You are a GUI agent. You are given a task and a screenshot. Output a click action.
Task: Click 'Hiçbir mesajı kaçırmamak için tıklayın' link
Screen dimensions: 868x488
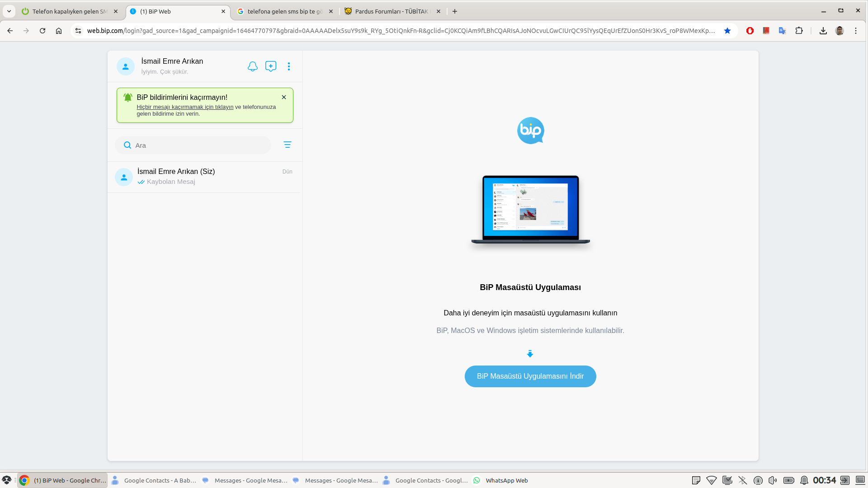click(185, 107)
